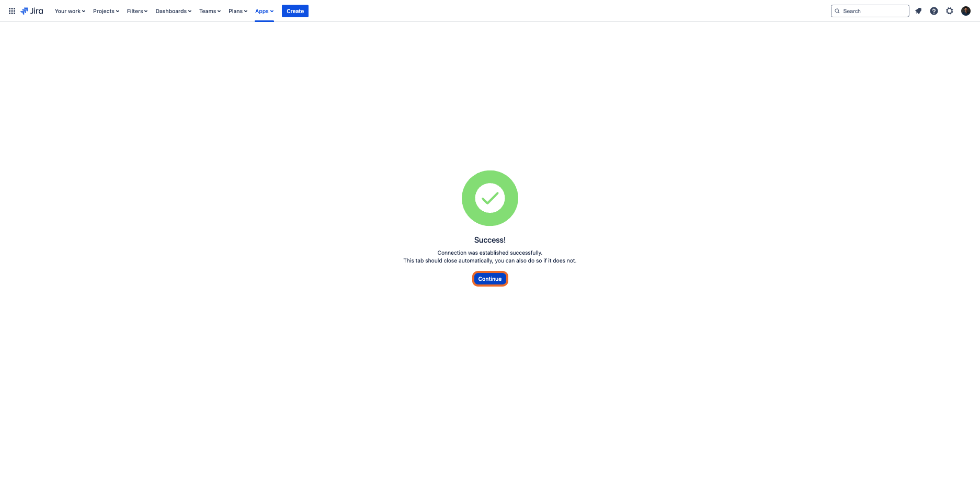Click the Success! heading text
The height and width of the screenshot is (479, 980).
pyautogui.click(x=490, y=240)
